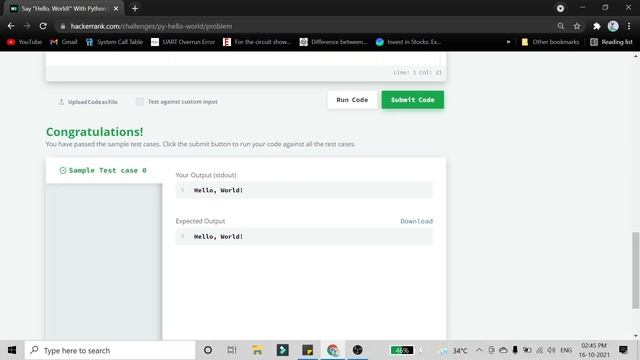Open the Invest in Stocks bookmark
The image size is (640, 360).
pyautogui.click(x=409, y=42)
